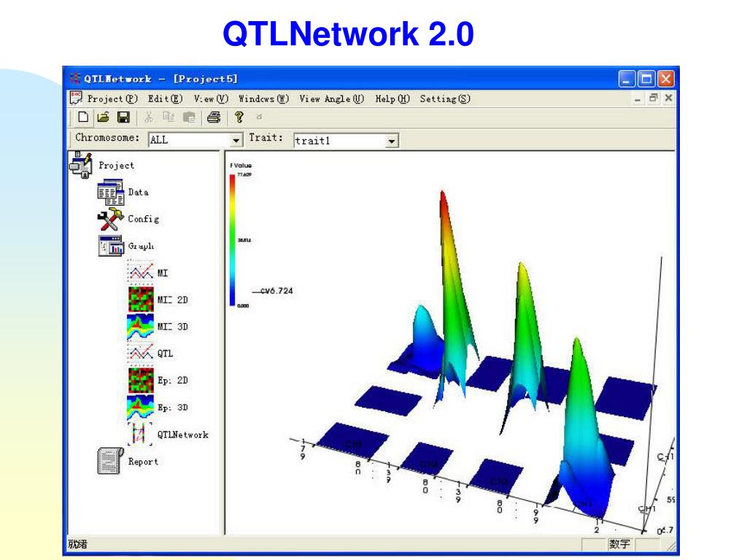Click the Help question mark icon

239,117
